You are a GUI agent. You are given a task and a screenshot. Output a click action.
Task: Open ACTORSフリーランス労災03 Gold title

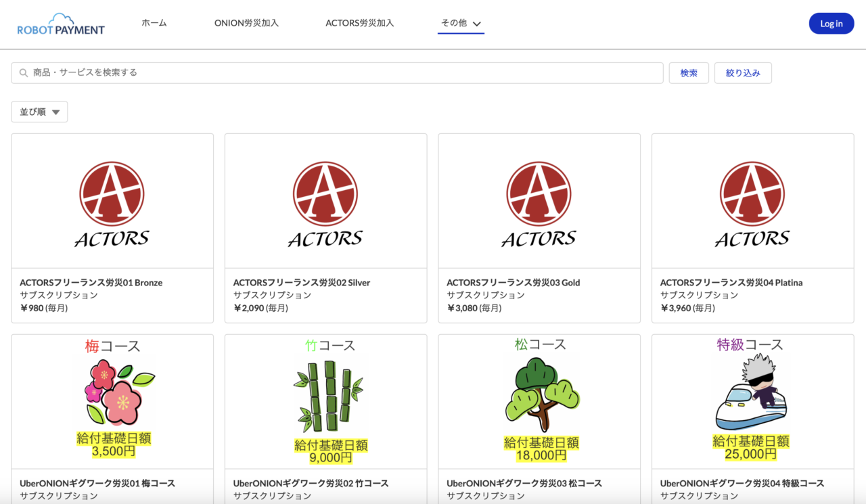click(x=514, y=283)
